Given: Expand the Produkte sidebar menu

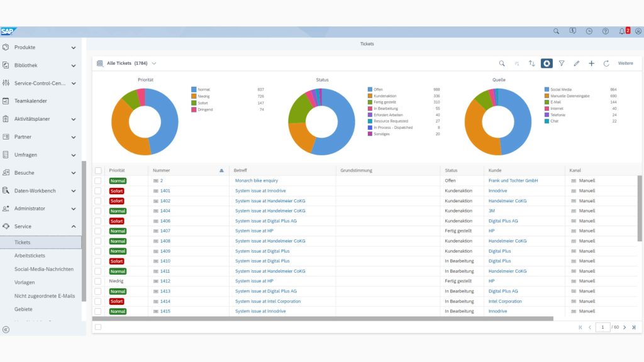Looking at the screenshot, I should point(73,48).
